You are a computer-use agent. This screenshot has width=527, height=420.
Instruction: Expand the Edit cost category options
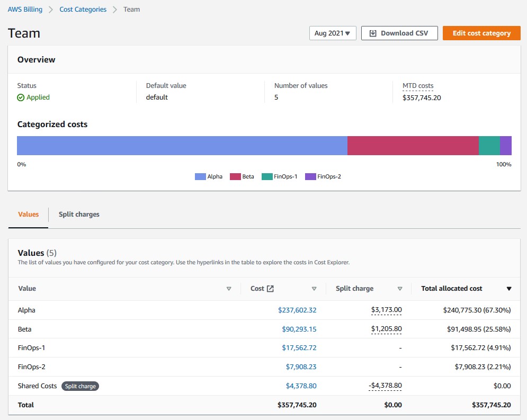point(481,33)
